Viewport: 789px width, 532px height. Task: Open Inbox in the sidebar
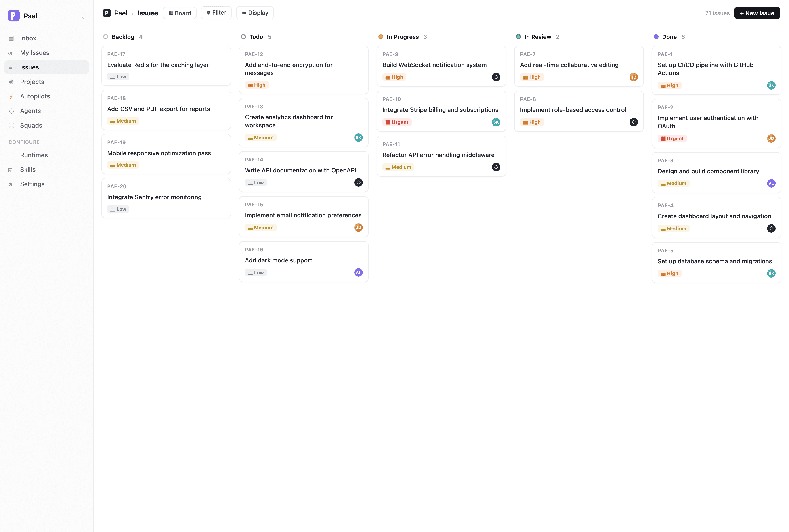click(47, 38)
